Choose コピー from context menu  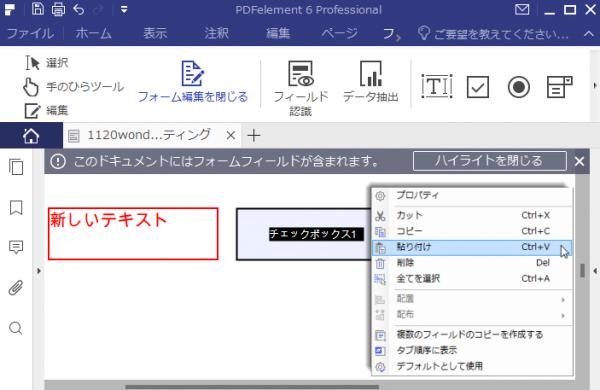pos(472,231)
